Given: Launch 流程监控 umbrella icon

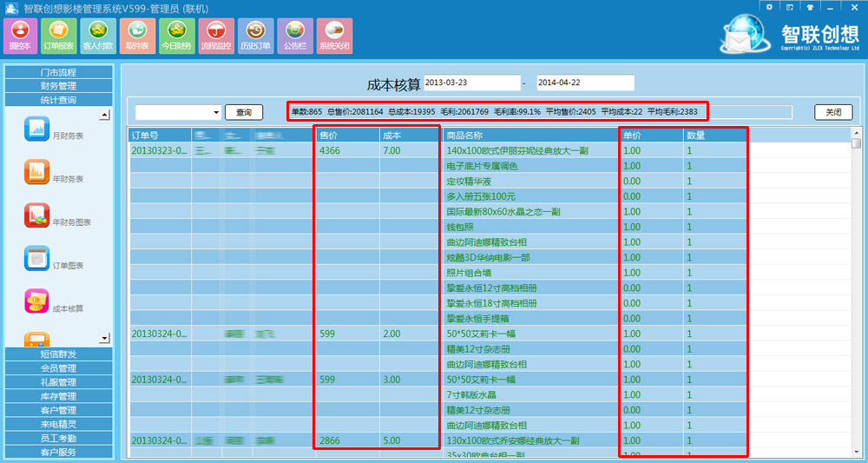Looking at the screenshot, I should [x=215, y=36].
